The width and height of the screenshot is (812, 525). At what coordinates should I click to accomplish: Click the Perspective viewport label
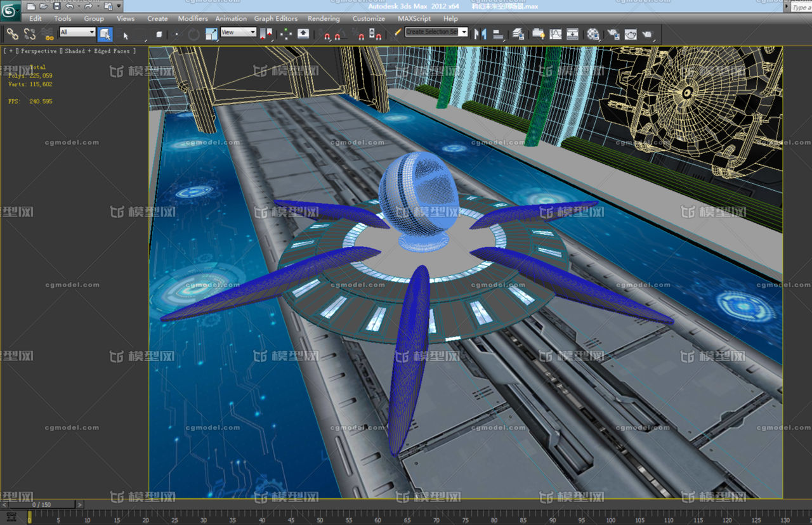(x=39, y=51)
